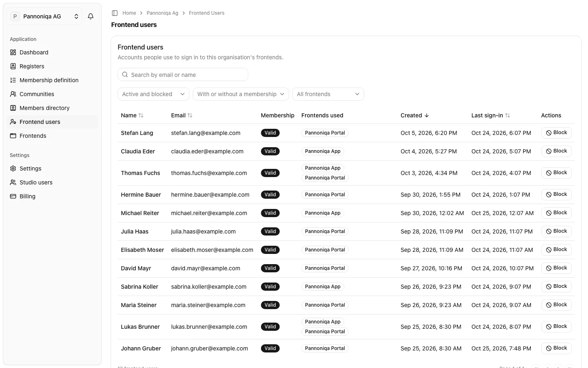Focus the Search by email or name field
Viewport: 588px width, 368px height.
click(183, 74)
